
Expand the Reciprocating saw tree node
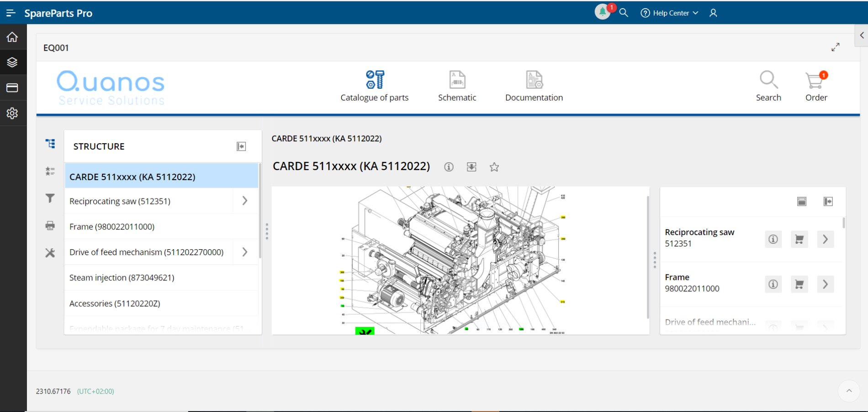(x=245, y=201)
